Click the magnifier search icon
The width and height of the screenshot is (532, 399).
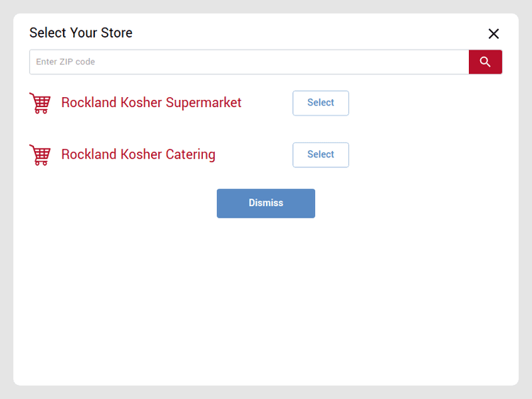[x=485, y=62]
